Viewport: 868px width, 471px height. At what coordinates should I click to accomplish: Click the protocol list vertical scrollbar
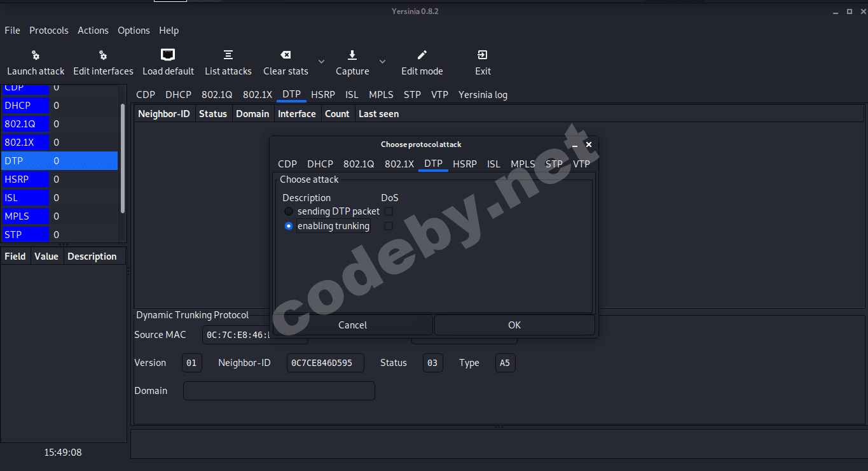click(123, 158)
